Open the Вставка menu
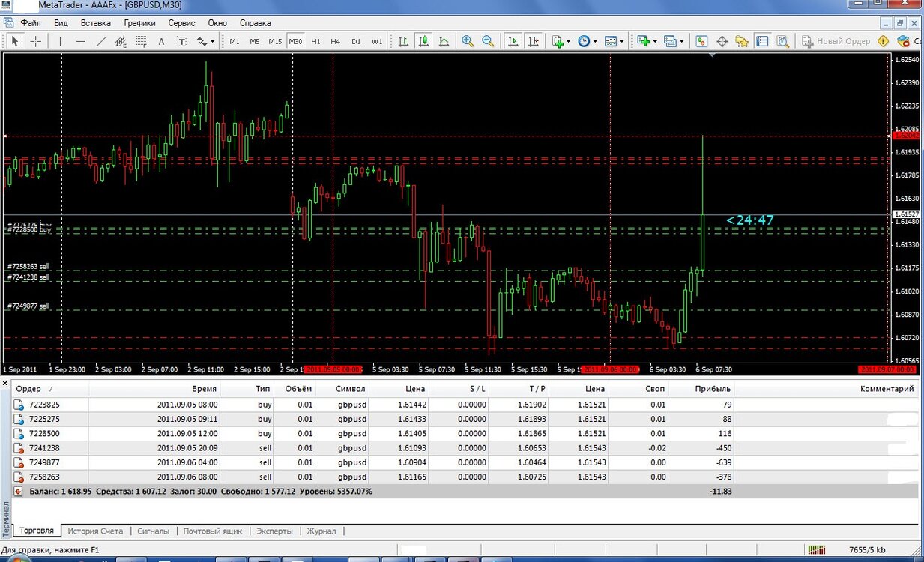This screenshot has width=924, height=562. point(96,23)
